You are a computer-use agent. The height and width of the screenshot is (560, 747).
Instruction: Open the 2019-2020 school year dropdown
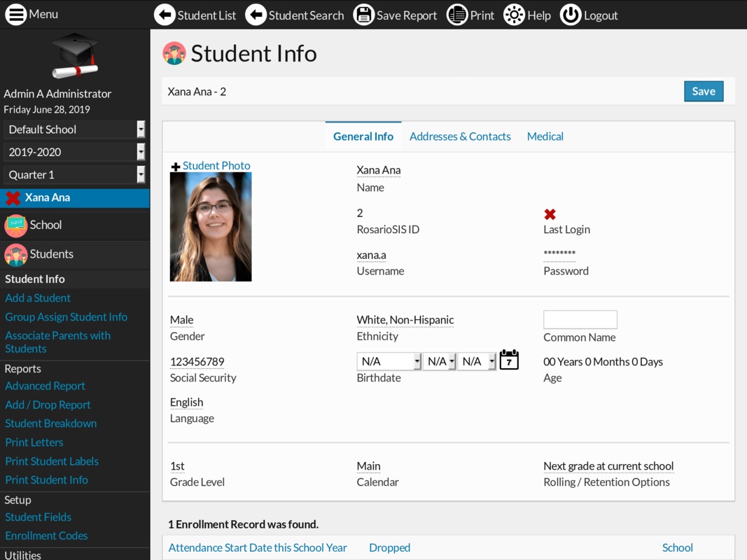(74, 152)
